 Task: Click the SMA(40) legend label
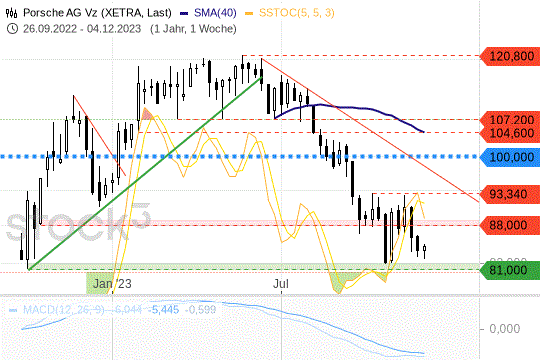click(215, 13)
